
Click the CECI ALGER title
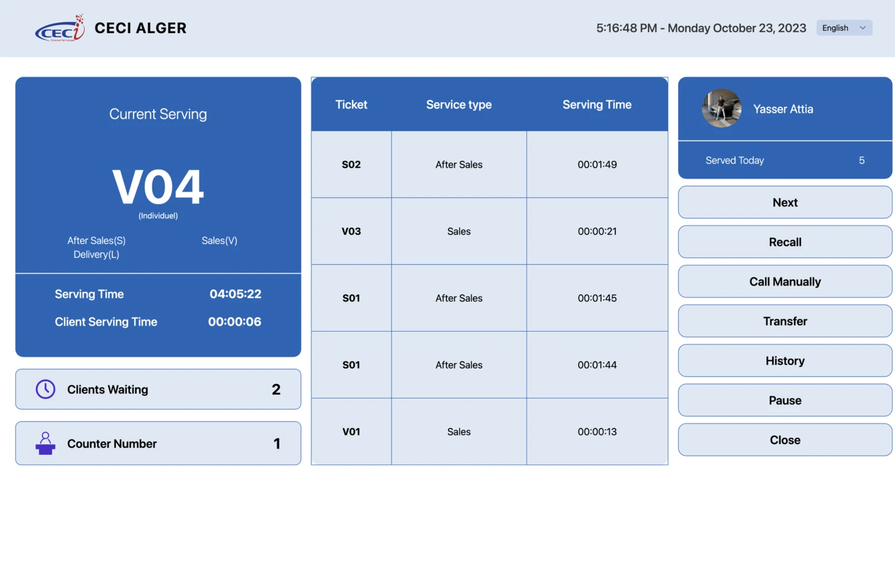coord(141,28)
